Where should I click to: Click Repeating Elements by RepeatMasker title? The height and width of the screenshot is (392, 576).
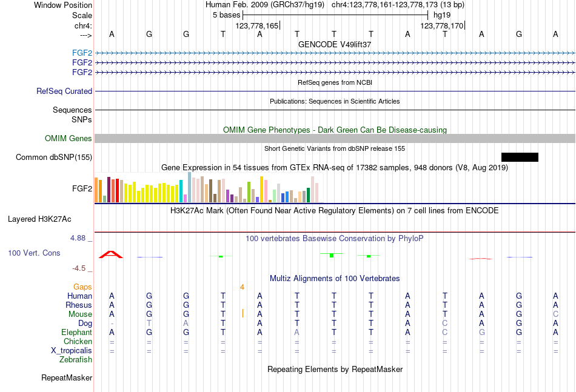[335, 369]
